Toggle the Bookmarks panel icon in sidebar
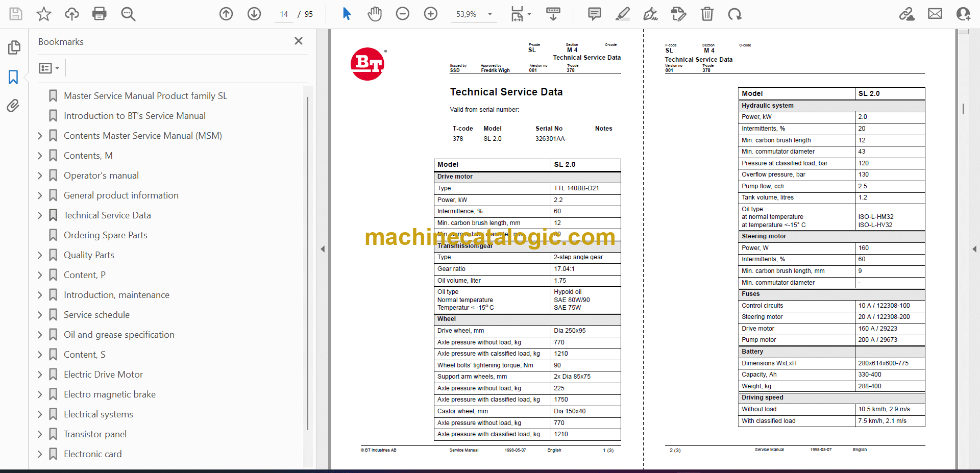 coord(13,77)
